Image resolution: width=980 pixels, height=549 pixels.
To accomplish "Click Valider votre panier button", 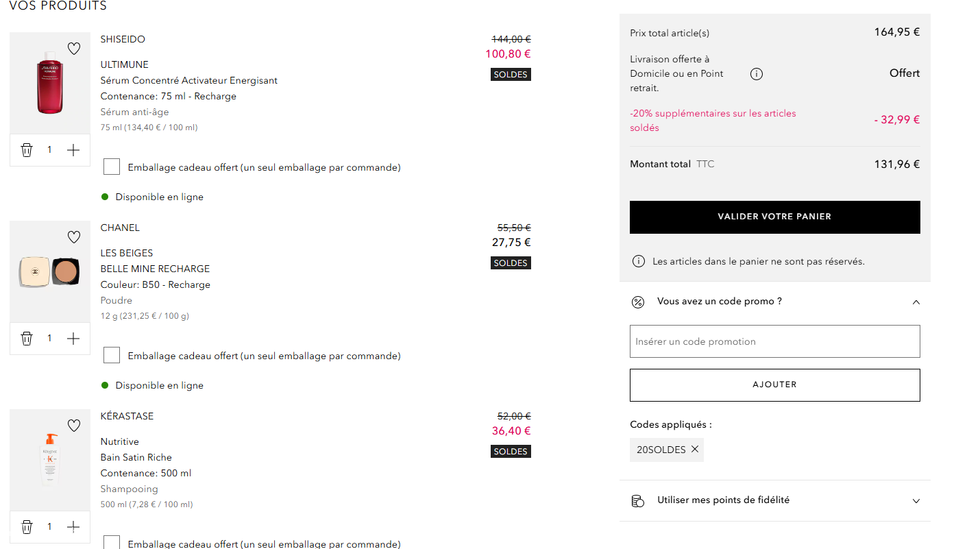I will click(774, 217).
